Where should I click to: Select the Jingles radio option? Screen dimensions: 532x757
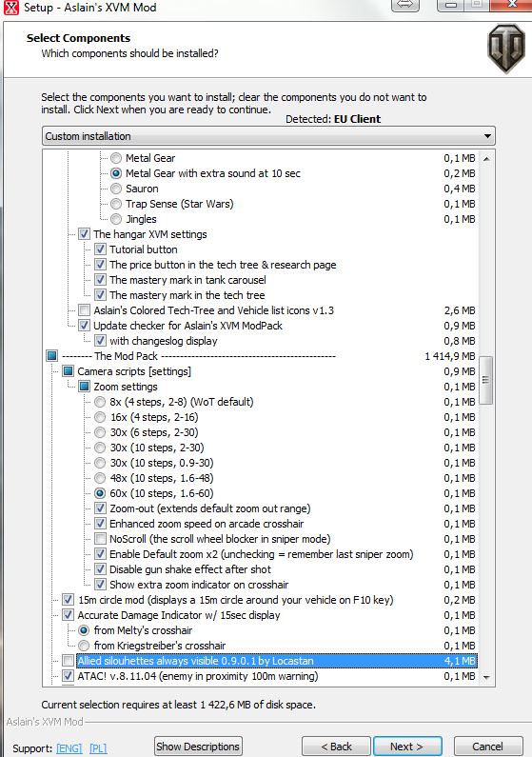pos(116,219)
